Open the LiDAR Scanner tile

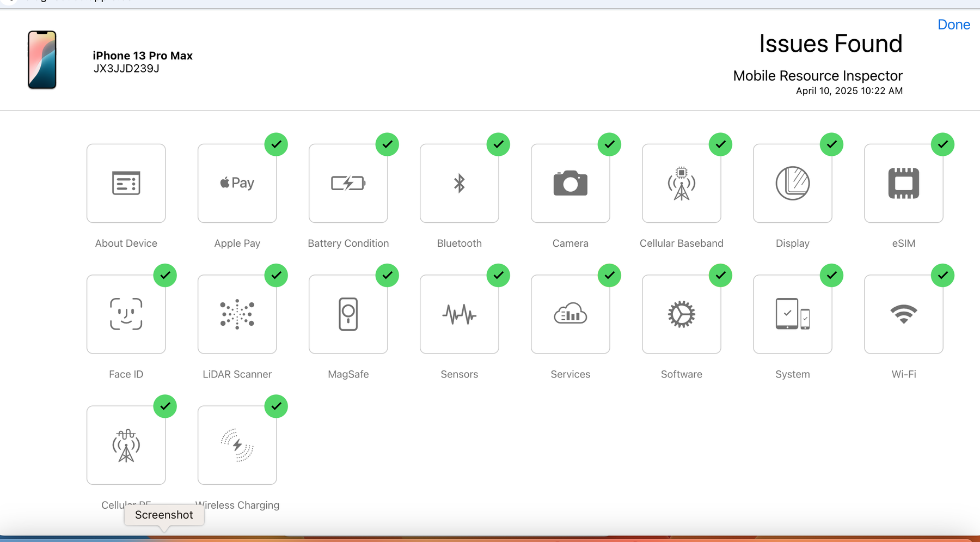(x=237, y=314)
